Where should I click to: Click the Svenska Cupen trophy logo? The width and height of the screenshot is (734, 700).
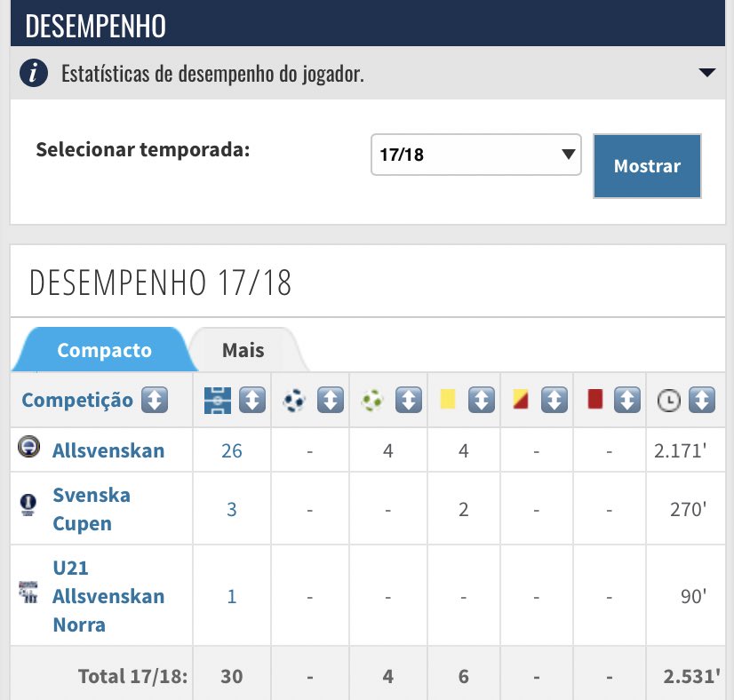[28, 505]
